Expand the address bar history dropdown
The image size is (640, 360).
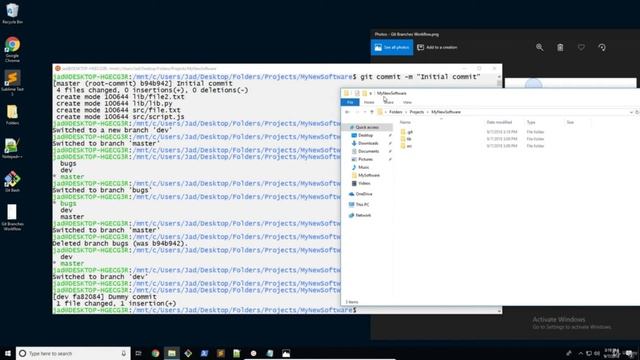click(x=631, y=112)
